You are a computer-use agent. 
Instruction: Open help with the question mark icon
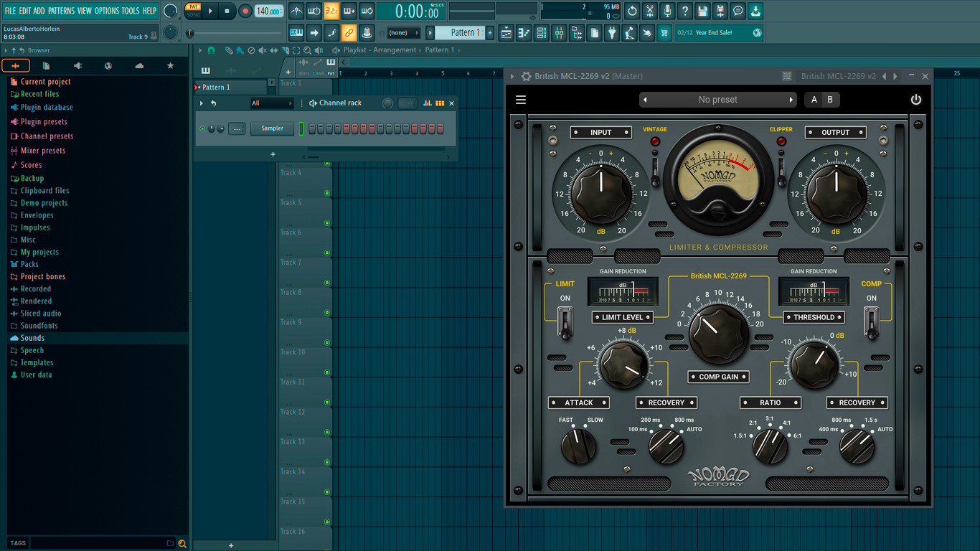click(685, 11)
